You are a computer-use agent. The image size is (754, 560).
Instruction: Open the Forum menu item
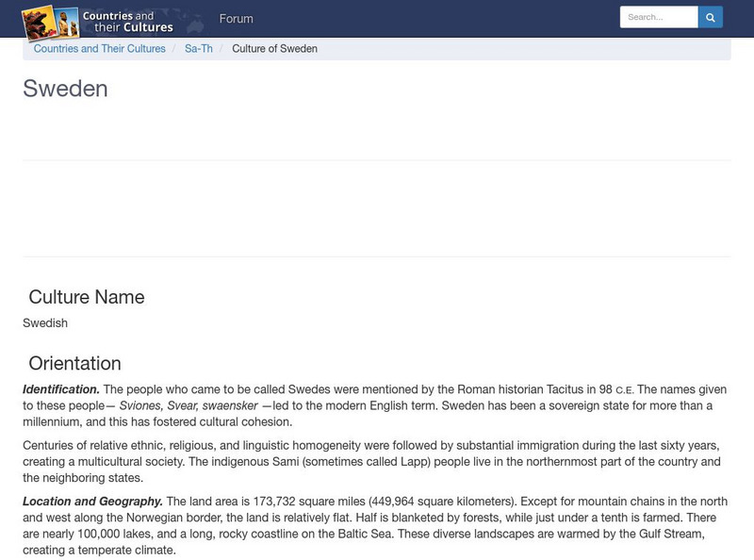click(x=237, y=19)
